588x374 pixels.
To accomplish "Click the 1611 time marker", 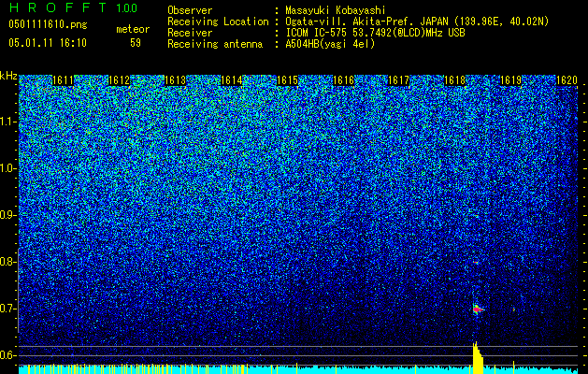I will coord(63,80).
